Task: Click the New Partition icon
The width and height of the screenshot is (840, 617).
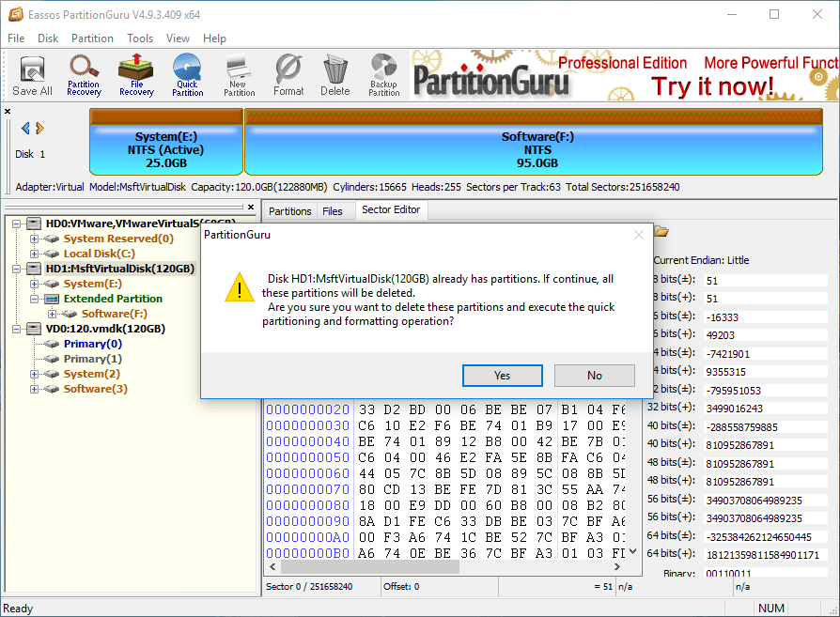Action: pyautogui.click(x=239, y=75)
